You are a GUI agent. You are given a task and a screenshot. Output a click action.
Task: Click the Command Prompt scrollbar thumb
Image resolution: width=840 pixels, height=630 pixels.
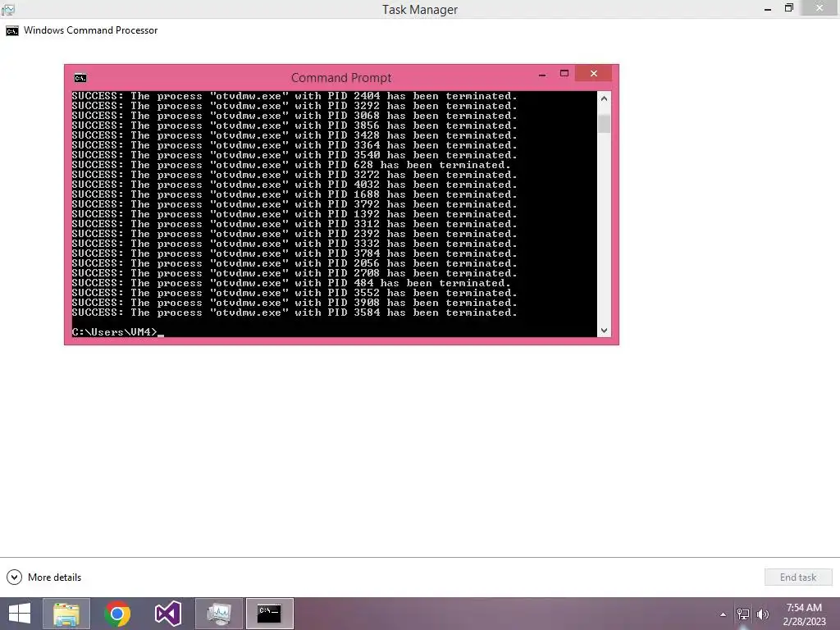pos(604,124)
